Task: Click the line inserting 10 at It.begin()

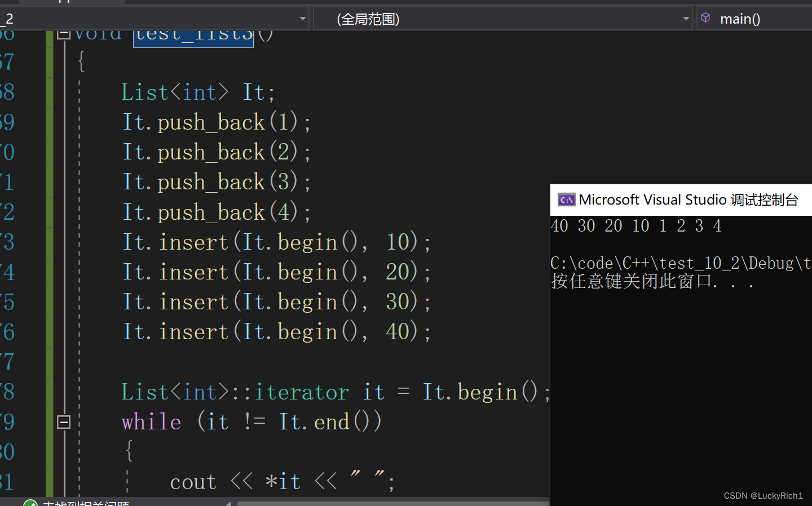Action: coord(277,242)
